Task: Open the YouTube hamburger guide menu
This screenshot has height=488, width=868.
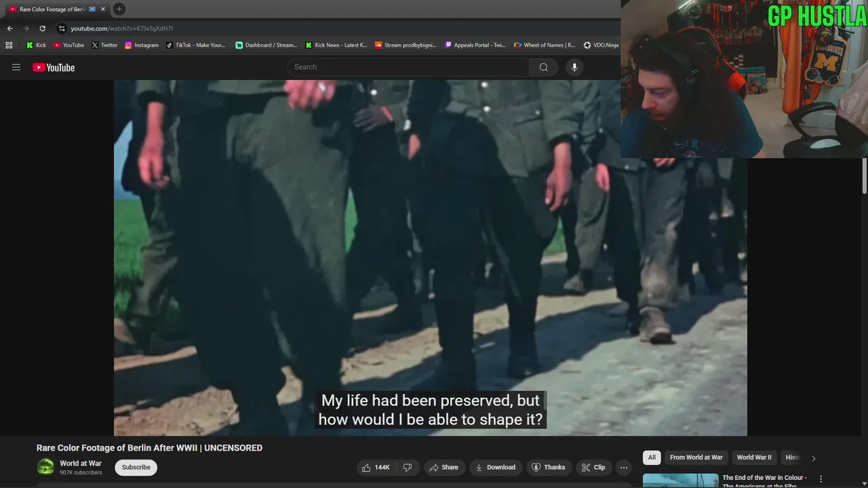Action: [x=16, y=67]
